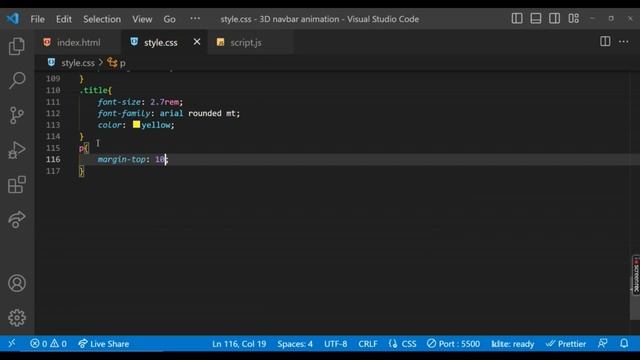Click the font-family property on line 112

click(x=124, y=113)
